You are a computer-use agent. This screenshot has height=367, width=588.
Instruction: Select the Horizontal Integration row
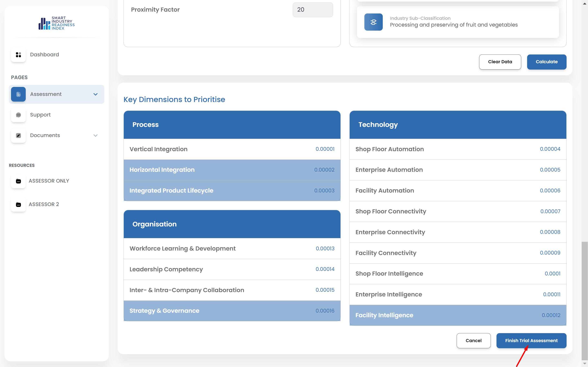(232, 170)
